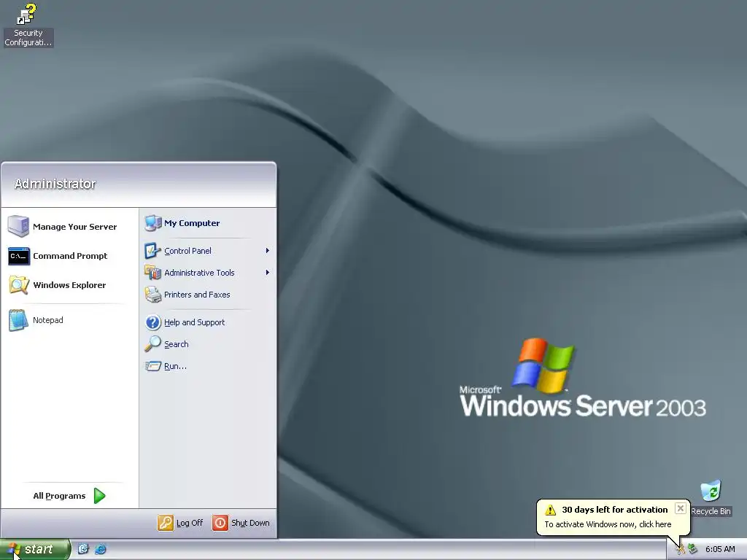Click the Run dialog icon

coord(153,366)
